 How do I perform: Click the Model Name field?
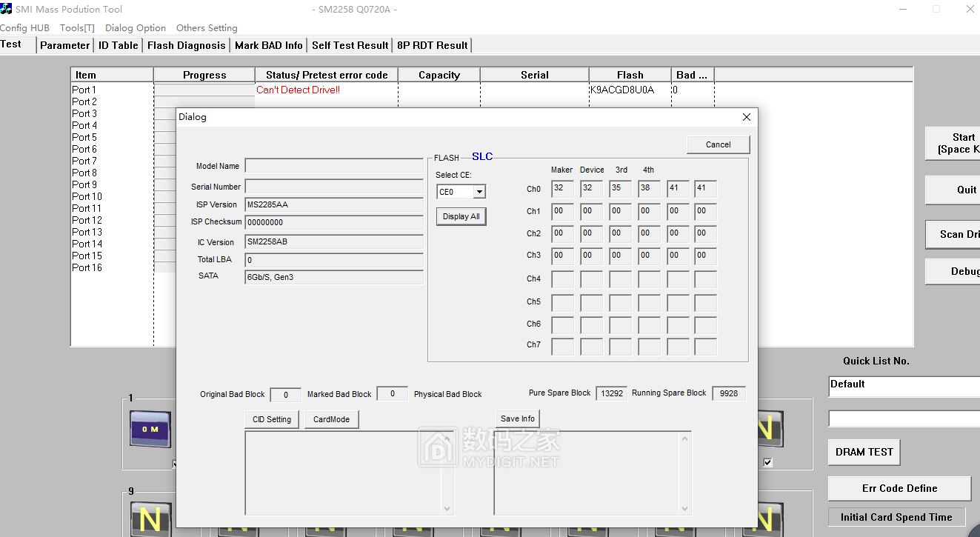pyautogui.click(x=334, y=166)
